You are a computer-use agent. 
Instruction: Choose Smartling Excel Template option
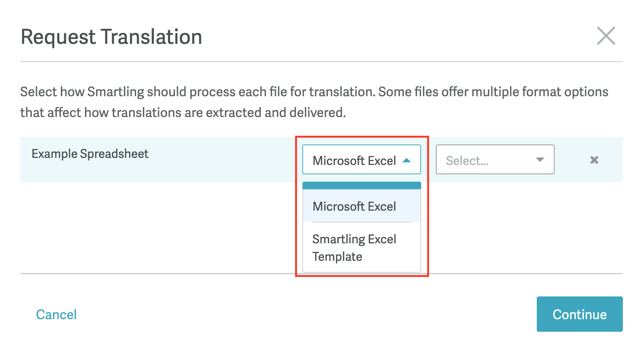[x=355, y=247]
